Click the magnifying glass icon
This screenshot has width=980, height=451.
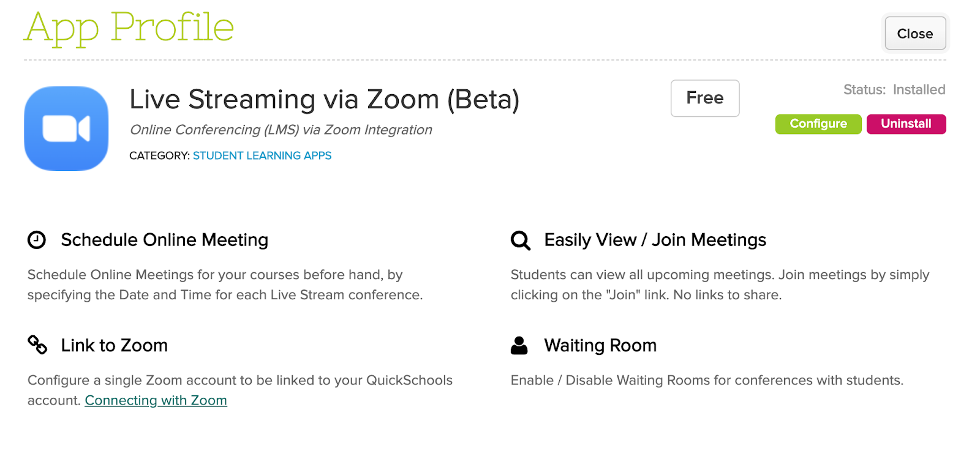(x=521, y=240)
